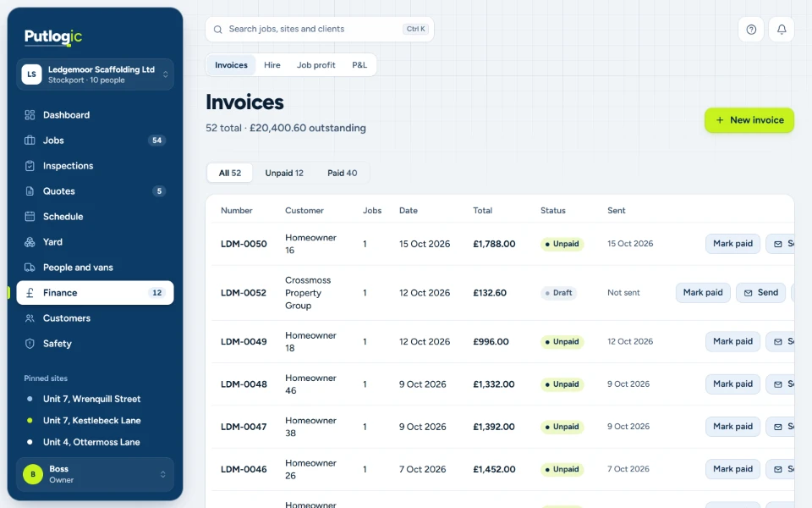Click the Customers people icon
Image resolution: width=812 pixels, height=508 pixels.
[30, 318]
